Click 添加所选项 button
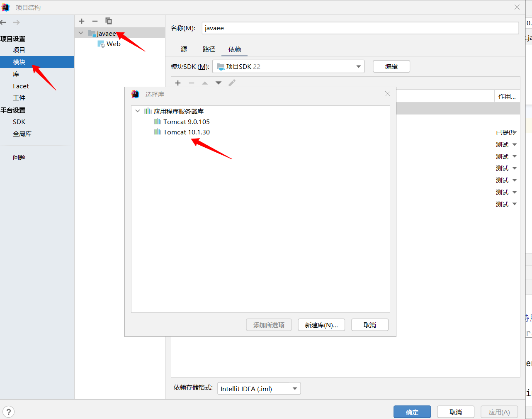 (x=269, y=325)
